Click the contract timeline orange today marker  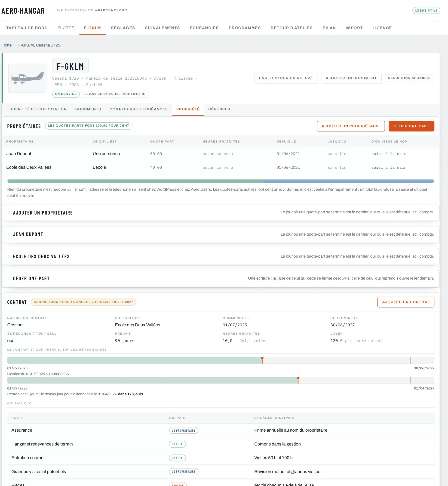(262, 360)
